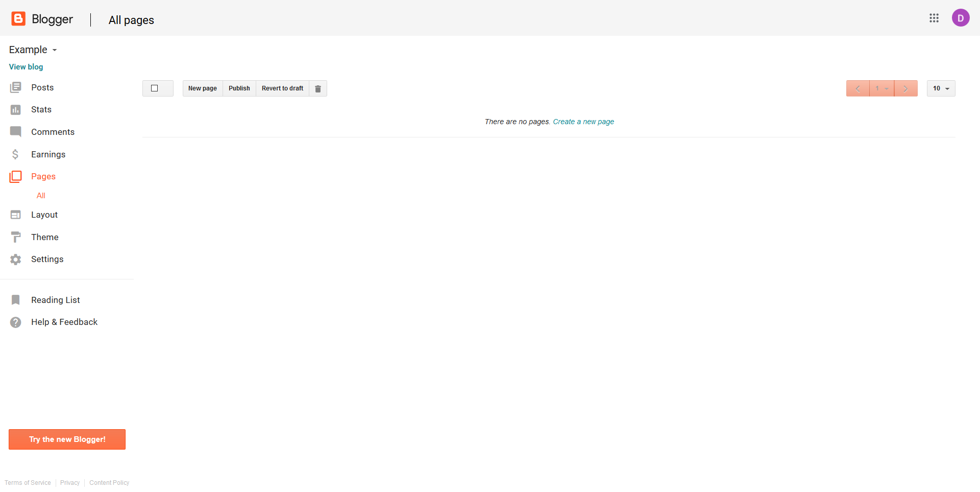Click the New page button
This screenshot has height=492, width=980.
tap(203, 88)
